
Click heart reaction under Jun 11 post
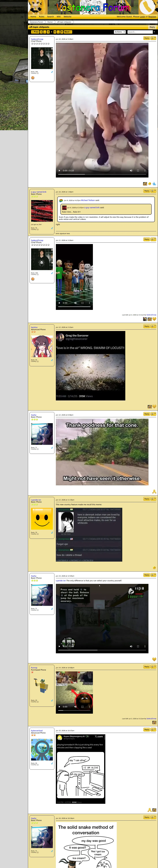pyautogui.click(x=154, y=319)
